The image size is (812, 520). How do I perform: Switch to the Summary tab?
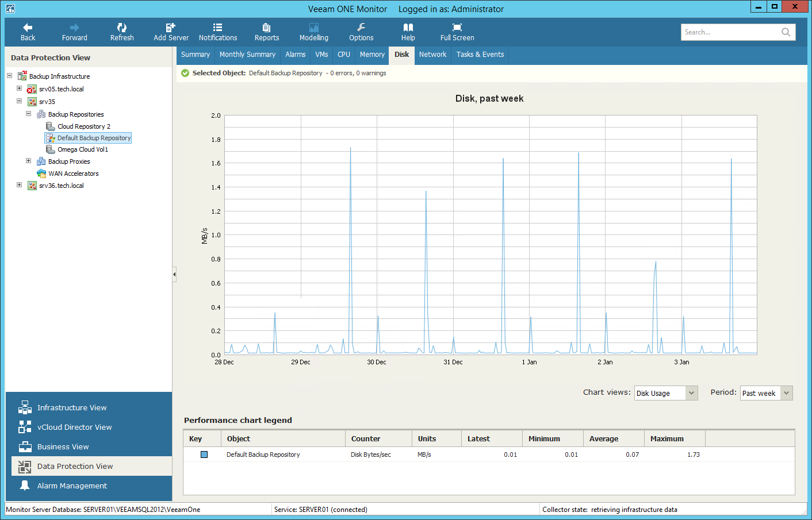click(x=196, y=55)
